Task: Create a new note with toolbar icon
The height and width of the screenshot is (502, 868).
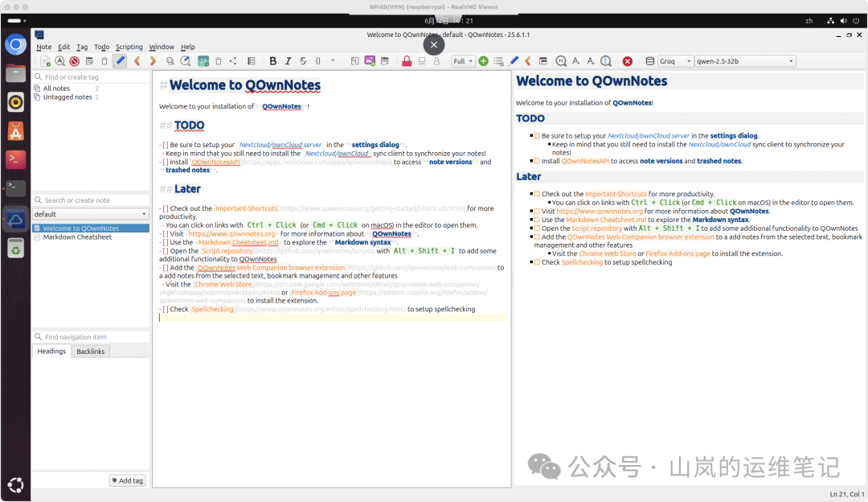Action: coord(45,61)
